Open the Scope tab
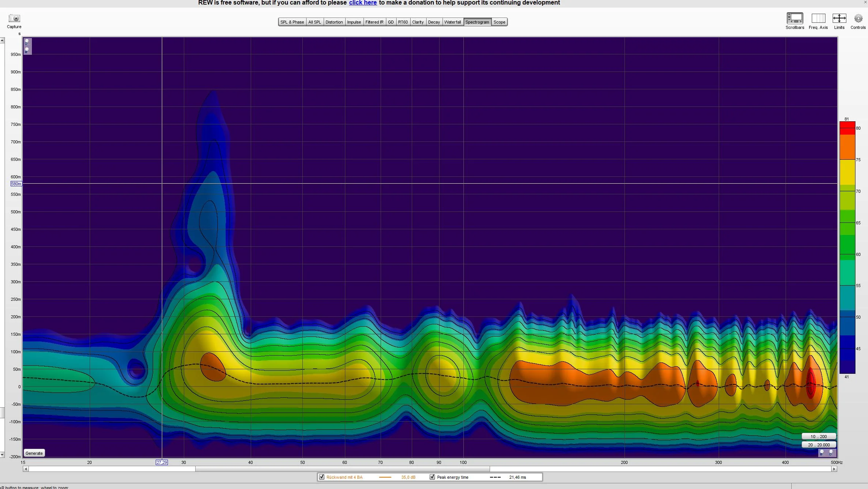Viewport: 868px width, 489px height. [499, 22]
